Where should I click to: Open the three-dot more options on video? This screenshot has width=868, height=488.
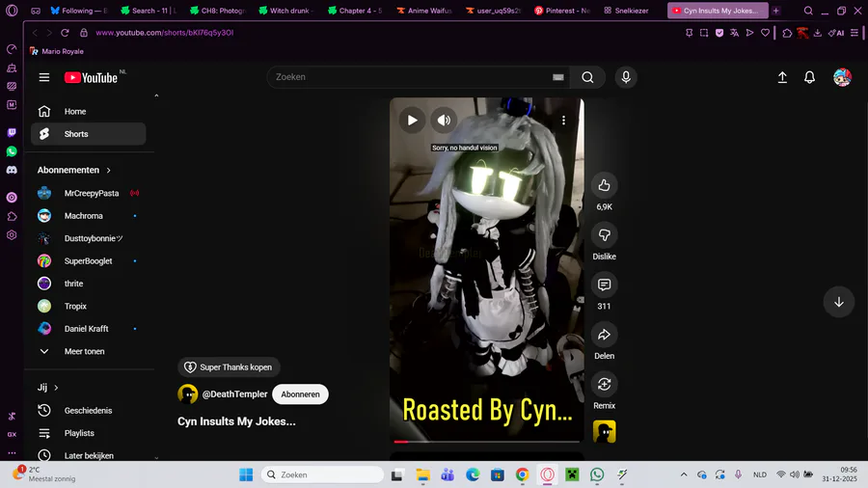pos(563,120)
